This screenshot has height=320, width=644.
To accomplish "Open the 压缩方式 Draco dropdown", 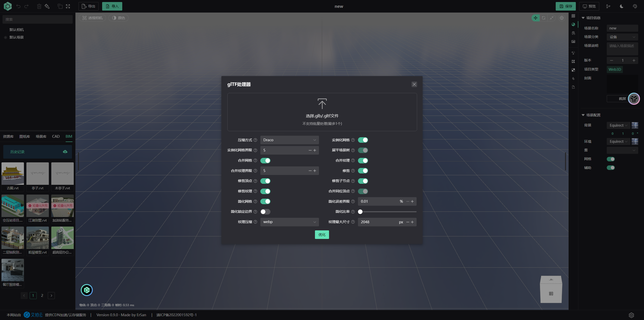I will pyautogui.click(x=290, y=140).
